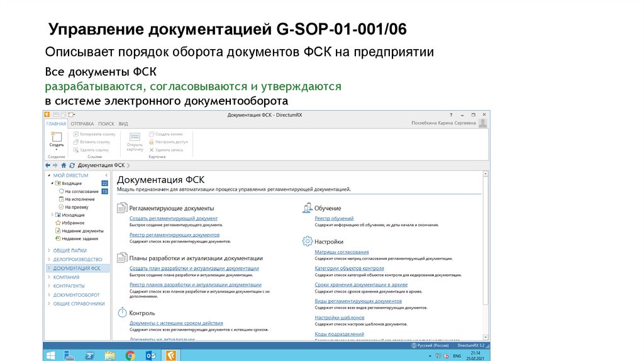Open Реестр регламентирующих документов link
Viewport: 644px width, 361px height.
point(175,235)
